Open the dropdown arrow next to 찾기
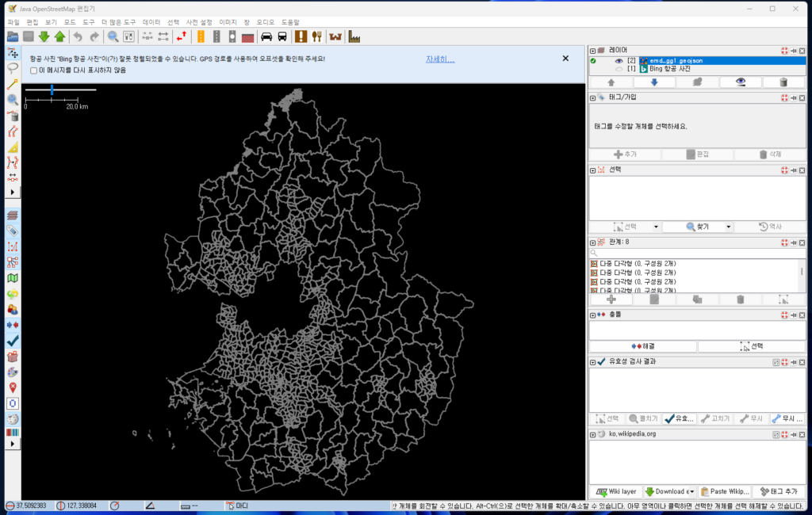 click(x=728, y=227)
